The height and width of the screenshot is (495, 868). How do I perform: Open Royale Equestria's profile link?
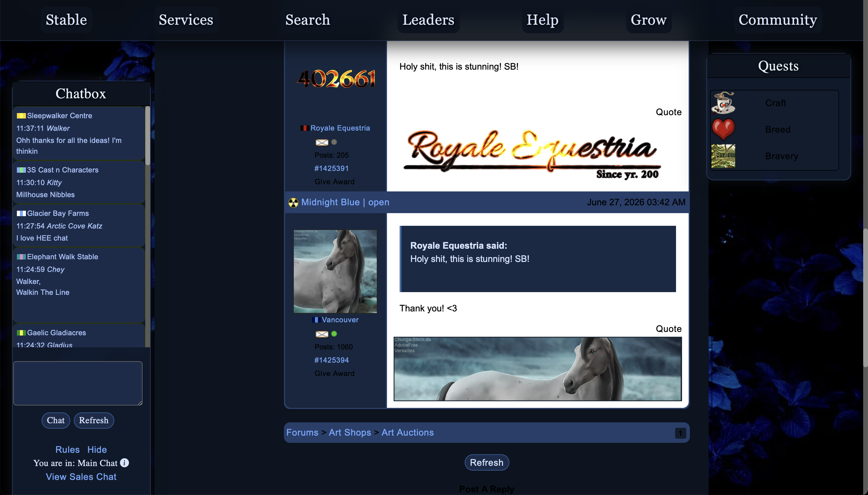pyautogui.click(x=340, y=128)
